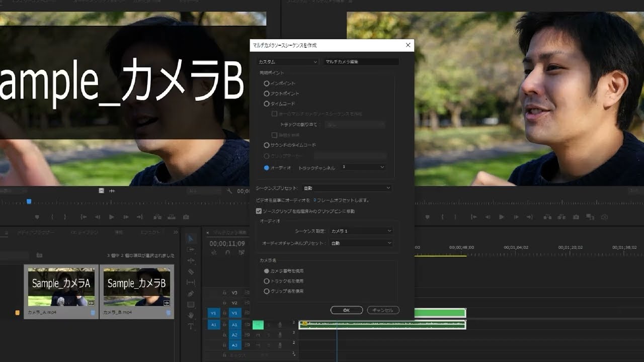Select the Track Select Forward tool

[x=191, y=249]
